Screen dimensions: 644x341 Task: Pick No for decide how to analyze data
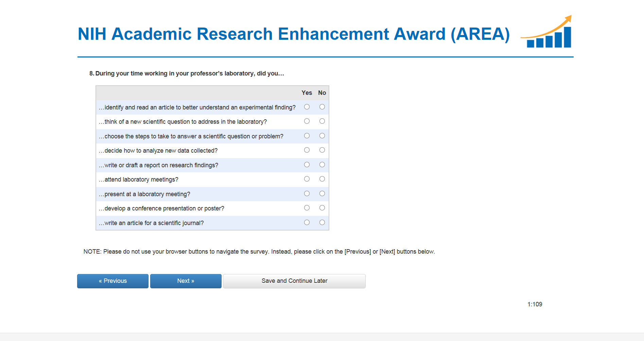click(x=322, y=150)
